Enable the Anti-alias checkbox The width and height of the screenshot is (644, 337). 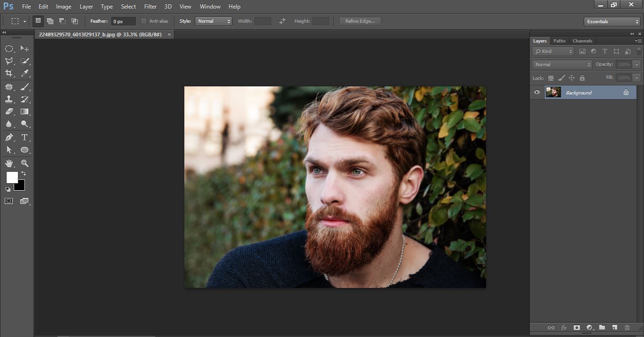coord(143,21)
